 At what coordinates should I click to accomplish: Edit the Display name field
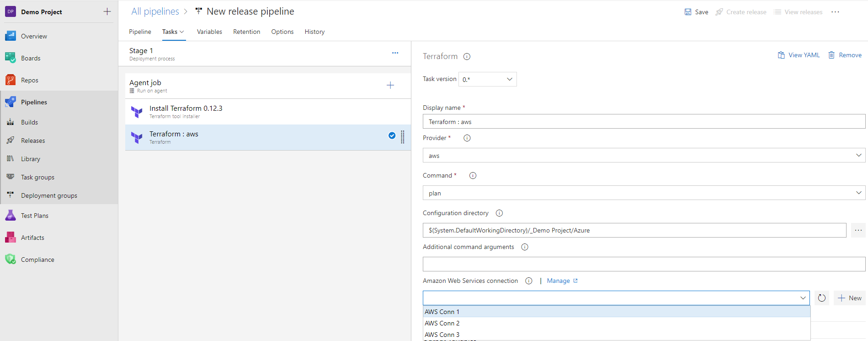(x=644, y=121)
